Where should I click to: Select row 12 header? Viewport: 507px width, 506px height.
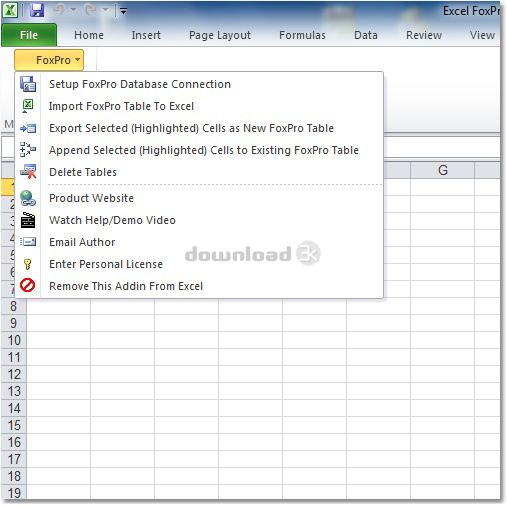14,374
